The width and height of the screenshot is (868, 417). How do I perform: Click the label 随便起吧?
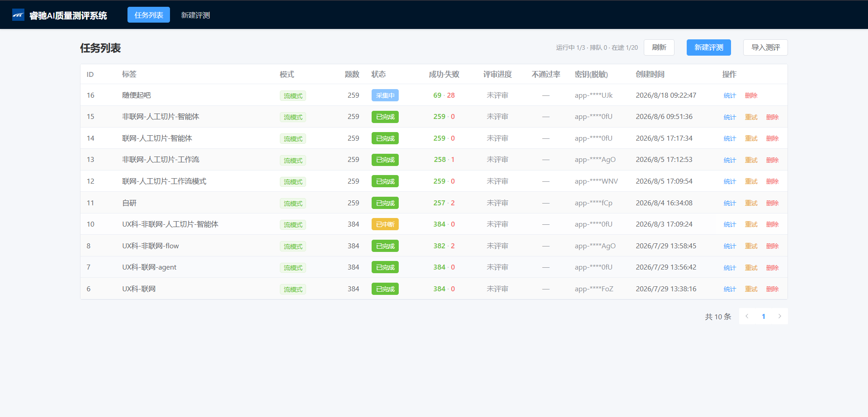[x=137, y=95]
